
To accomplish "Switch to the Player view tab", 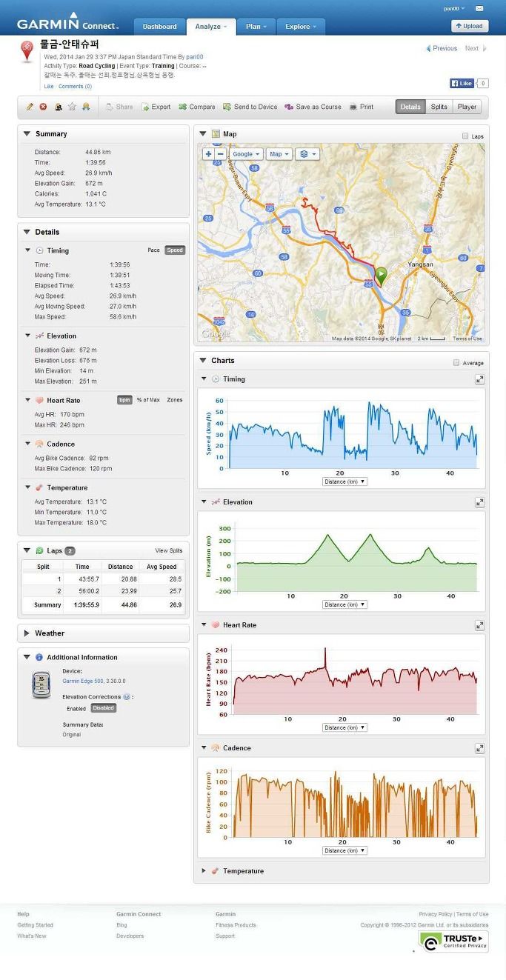I will [x=467, y=107].
